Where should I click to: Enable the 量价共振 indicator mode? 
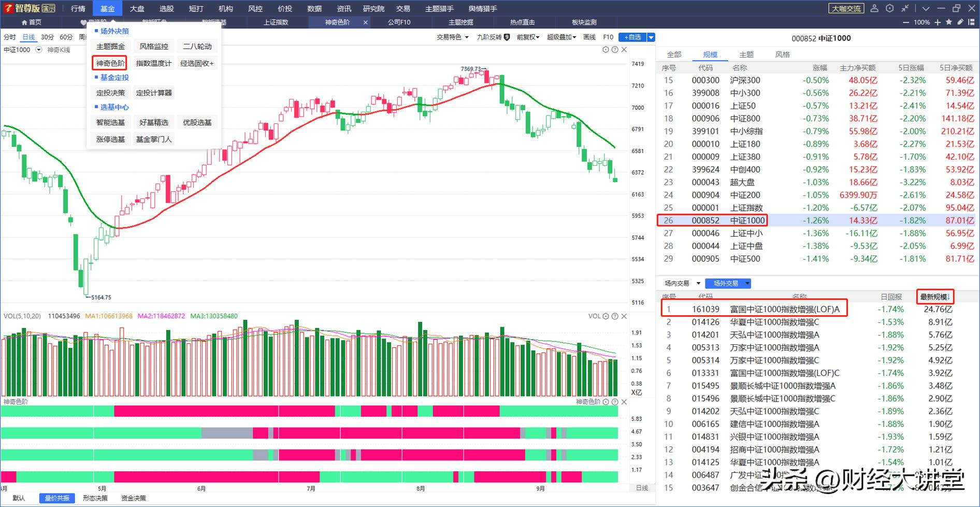(57, 498)
